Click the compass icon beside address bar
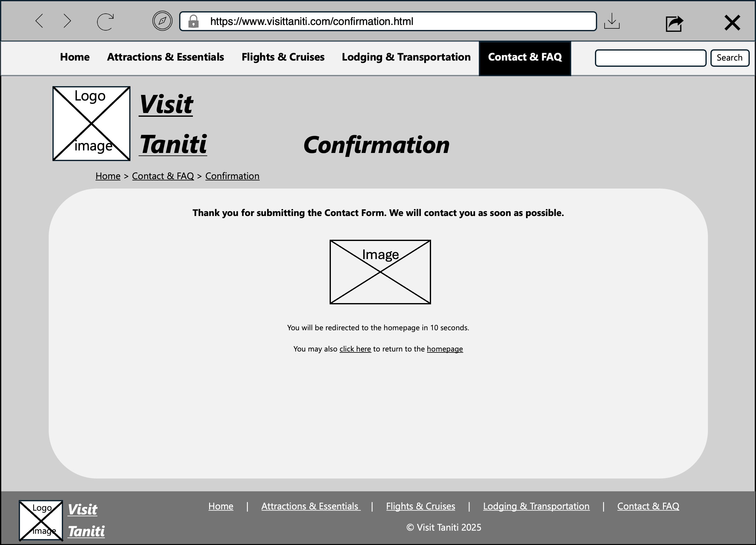 (162, 21)
